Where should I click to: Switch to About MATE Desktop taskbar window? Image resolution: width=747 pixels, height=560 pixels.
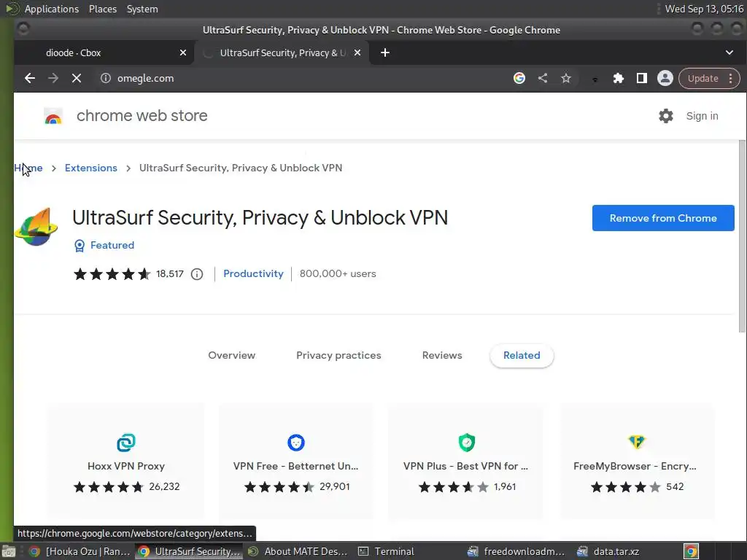[298, 551]
